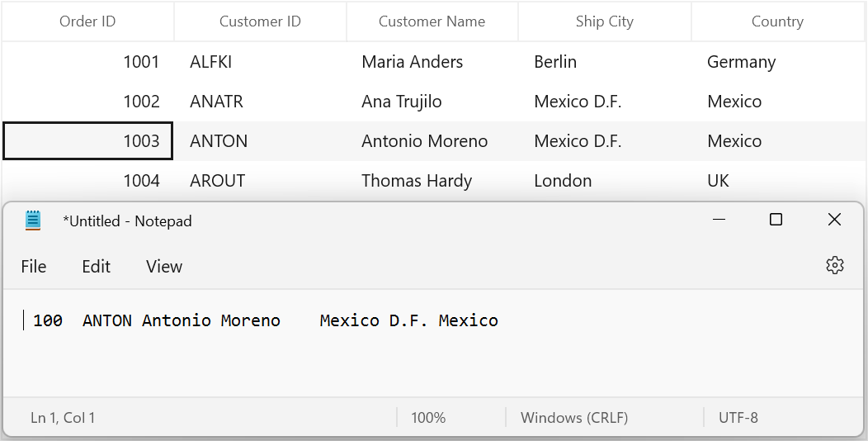Image resolution: width=868 pixels, height=441 pixels.
Task: Minimize the Notepad window
Action: point(719,220)
